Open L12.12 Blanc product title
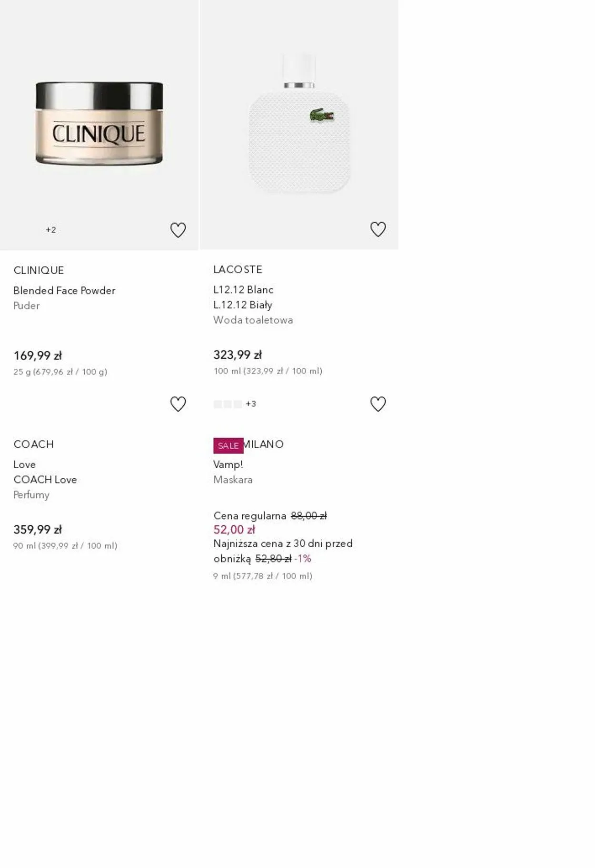595x868 pixels. pos(243,290)
